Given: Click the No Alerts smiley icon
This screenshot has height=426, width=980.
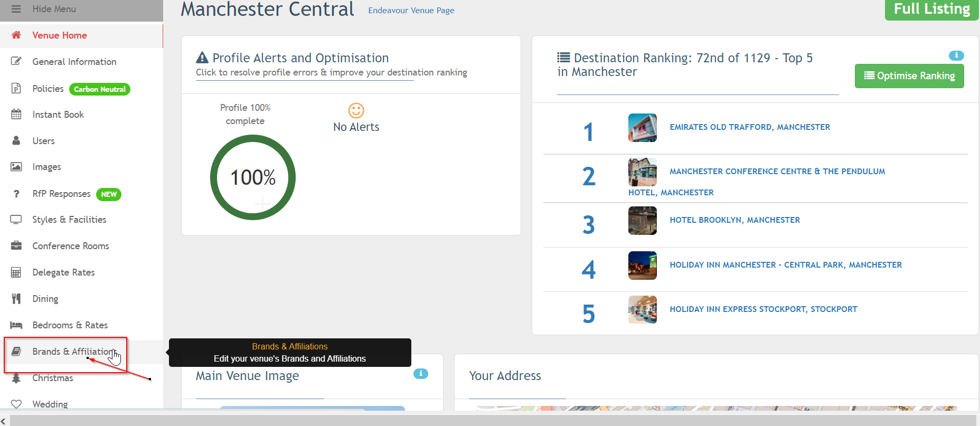Looking at the screenshot, I should (356, 110).
